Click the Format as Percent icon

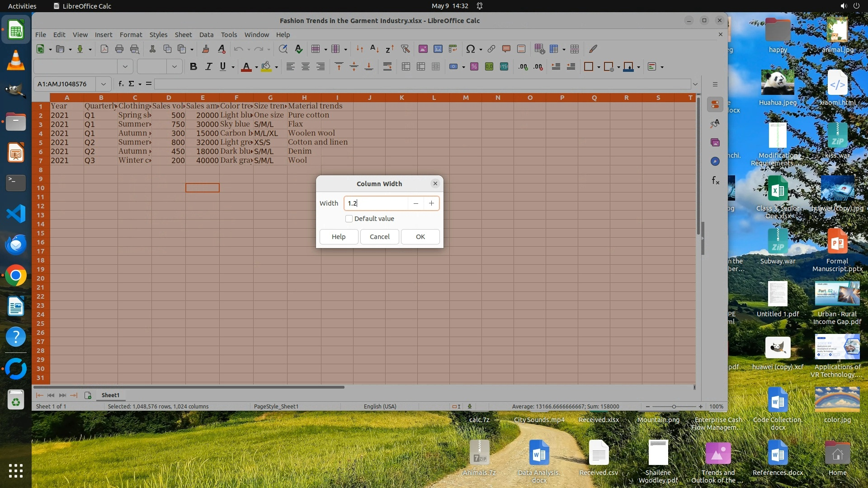(x=474, y=67)
